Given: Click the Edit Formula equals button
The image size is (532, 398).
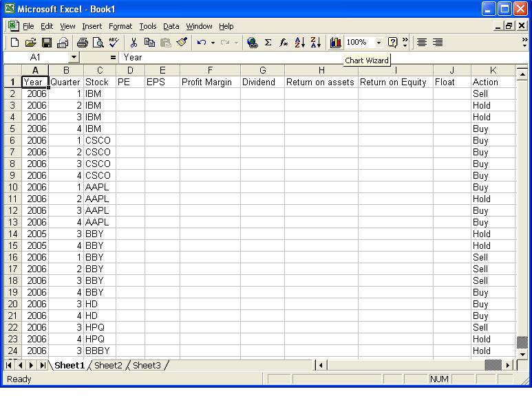Looking at the screenshot, I should click(113, 58).
